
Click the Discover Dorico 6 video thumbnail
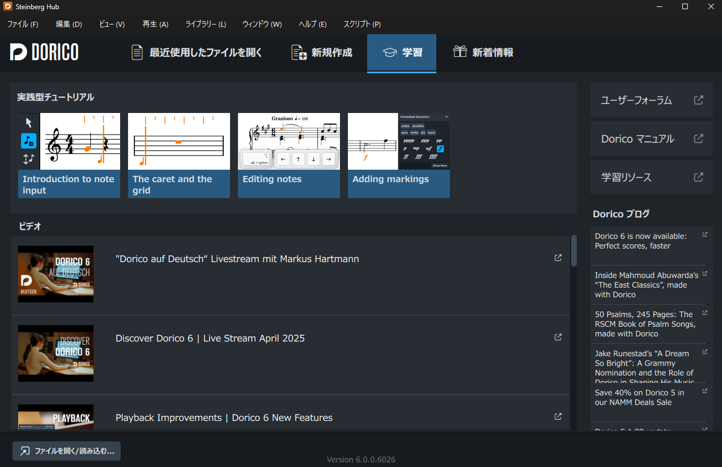point(56,353)
